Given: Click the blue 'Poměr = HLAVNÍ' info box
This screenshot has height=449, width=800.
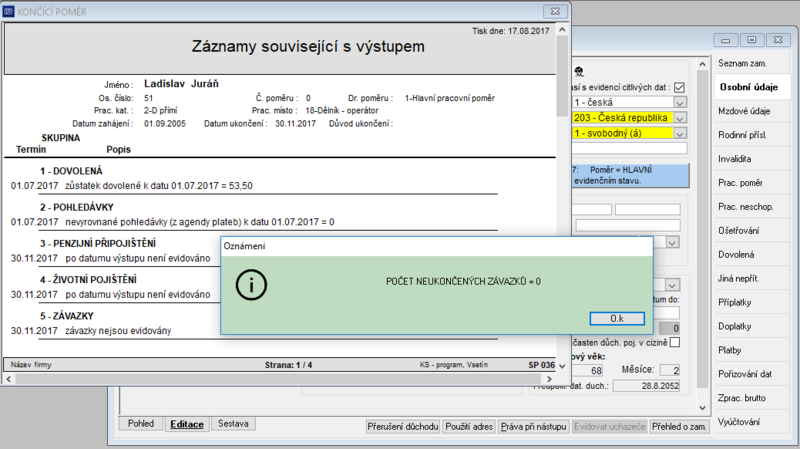Looking at the screenshot, I should 630,175.
